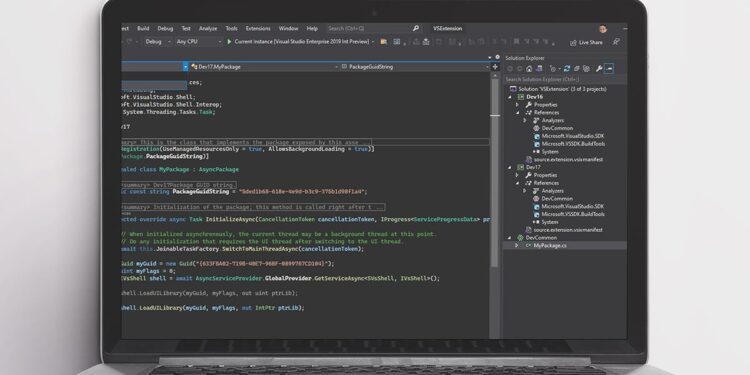This screenshot has width=750, height=375.
Task: Toggle Preview Selected Items in Solution Explorer
Action: pyautogui.click(x=608, y=69)
